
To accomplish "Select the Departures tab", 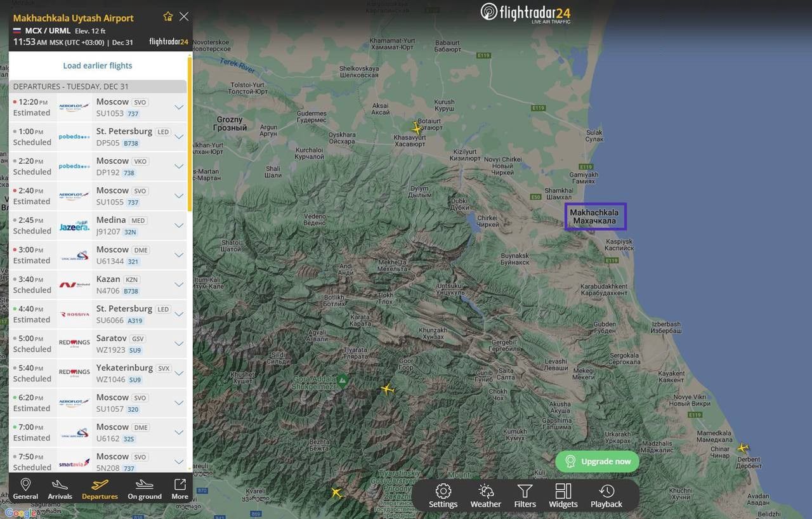I will 100,489.
